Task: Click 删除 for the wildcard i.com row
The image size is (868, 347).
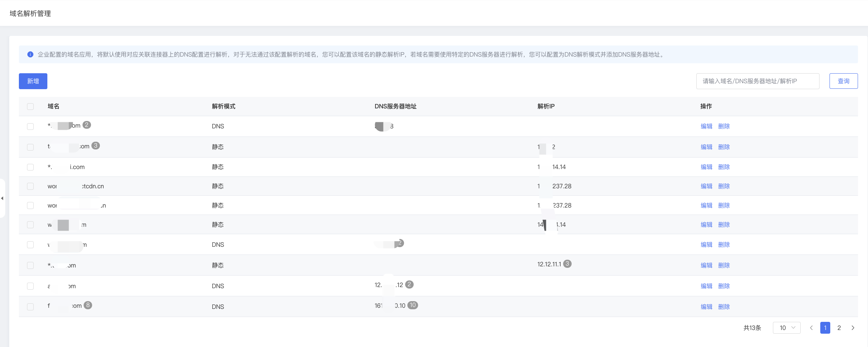Action: (724, 167)
